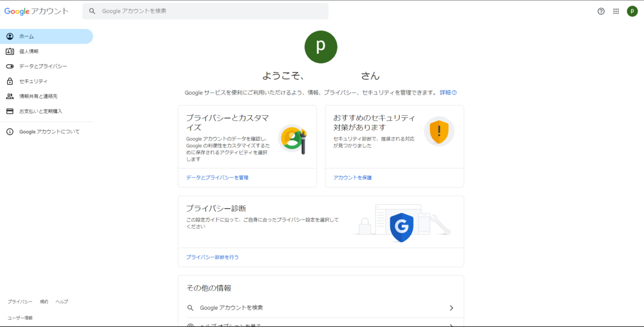The height and width of the screenshot is (327, 644).
Task: Open the Google アカウントを検索 list row
Action: [321, 308]
